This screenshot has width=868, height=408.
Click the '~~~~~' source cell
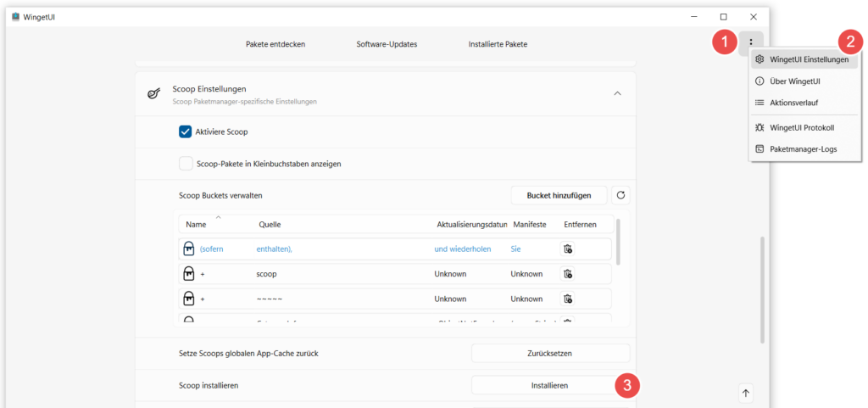click(x=270, y=299)
